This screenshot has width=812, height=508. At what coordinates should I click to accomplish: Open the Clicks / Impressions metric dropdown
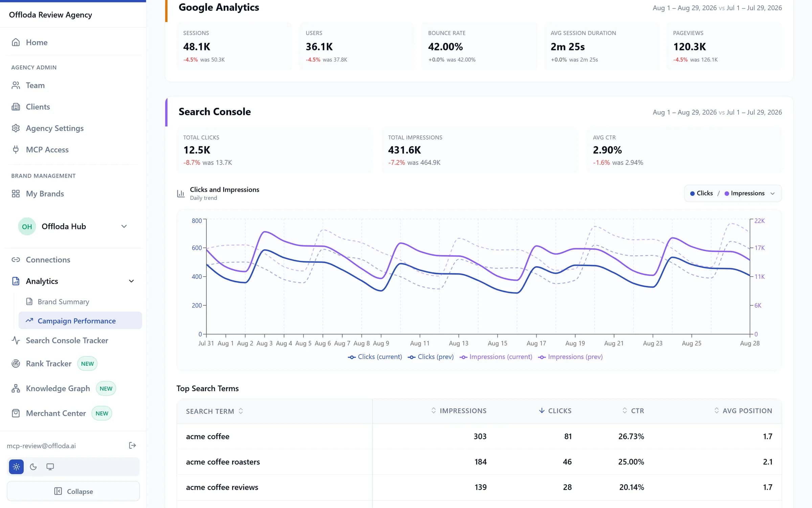point(733,193)
